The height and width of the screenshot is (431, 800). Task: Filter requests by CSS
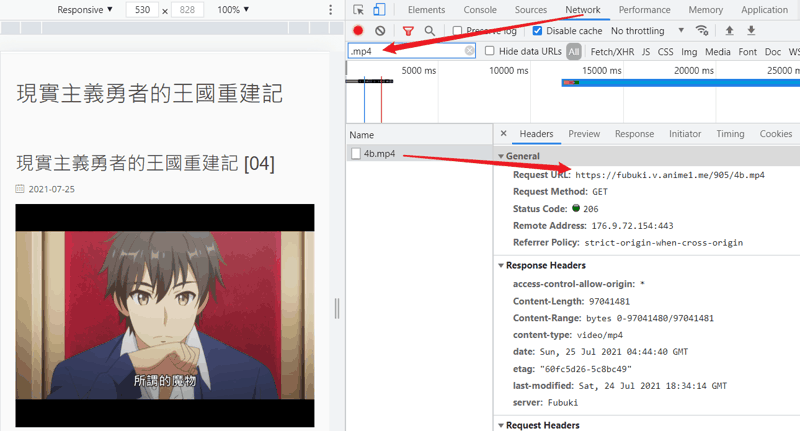[665, 52]
